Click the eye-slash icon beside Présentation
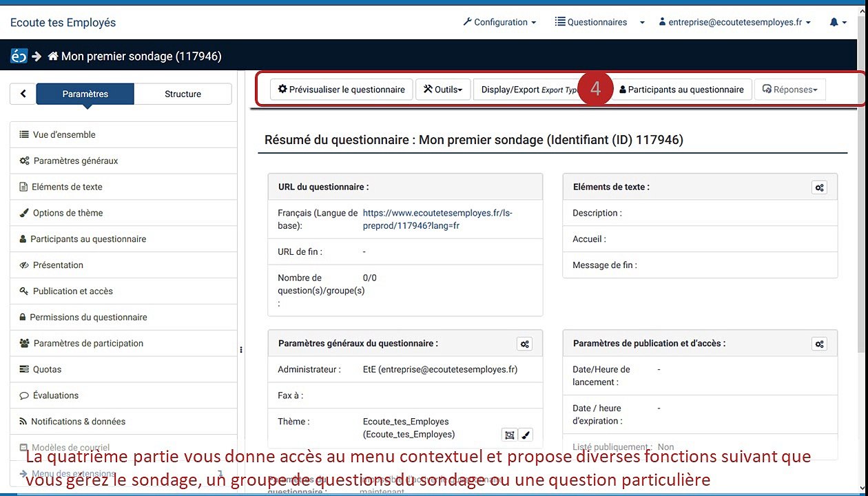 click(x=24, y=265)
